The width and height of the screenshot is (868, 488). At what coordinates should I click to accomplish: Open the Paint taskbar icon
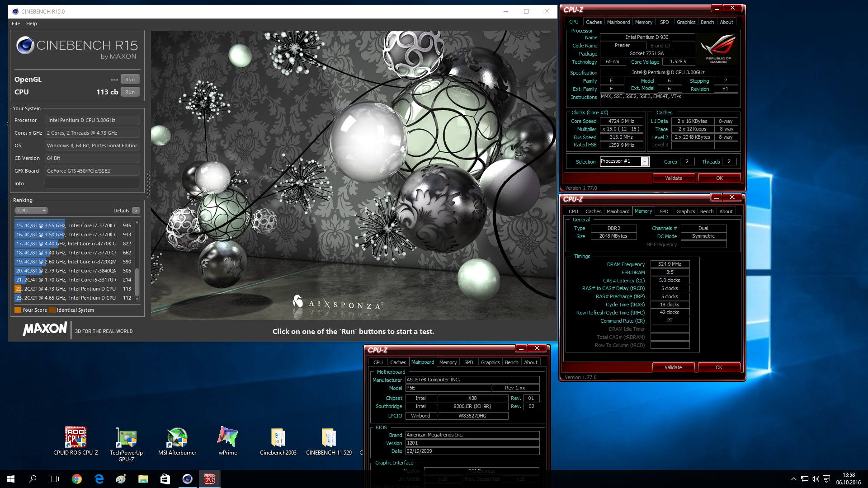coord(121,479)
